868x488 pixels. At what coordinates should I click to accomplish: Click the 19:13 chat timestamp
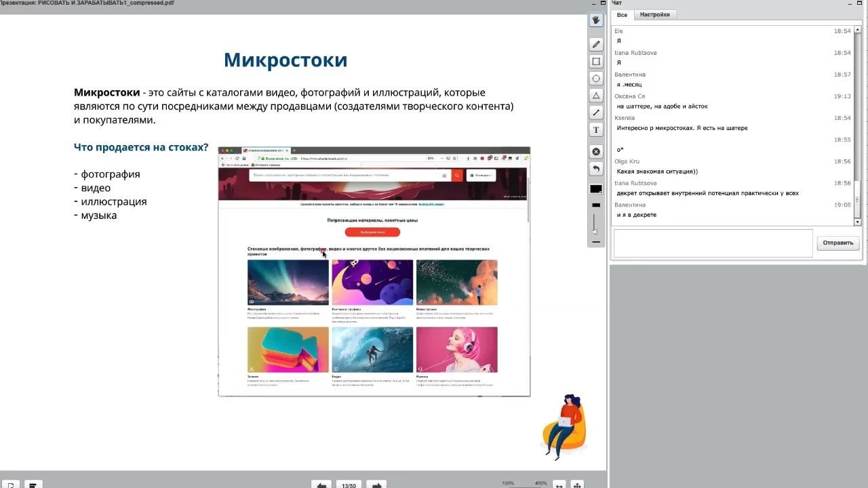click(x=842, y=96)
